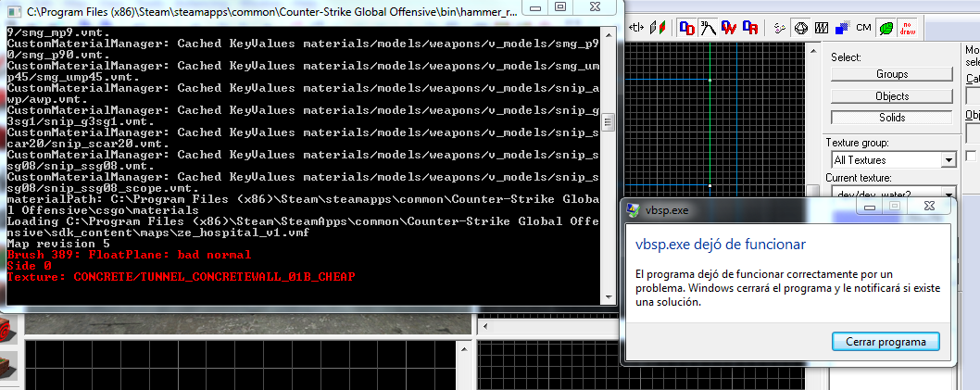Click the 3D curve toolbar icon
The image size is (980, 390).
[708, 28]
